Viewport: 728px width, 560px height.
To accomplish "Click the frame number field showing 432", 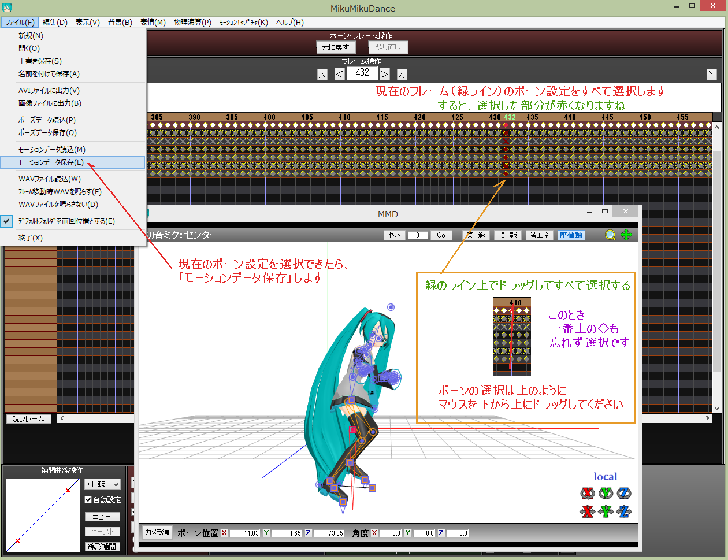I will click(362, 73).
